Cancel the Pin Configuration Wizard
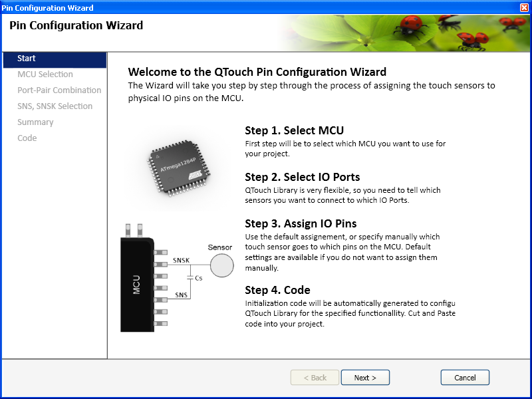The height and width of the screenshot is (399, 532). point(465,378)
